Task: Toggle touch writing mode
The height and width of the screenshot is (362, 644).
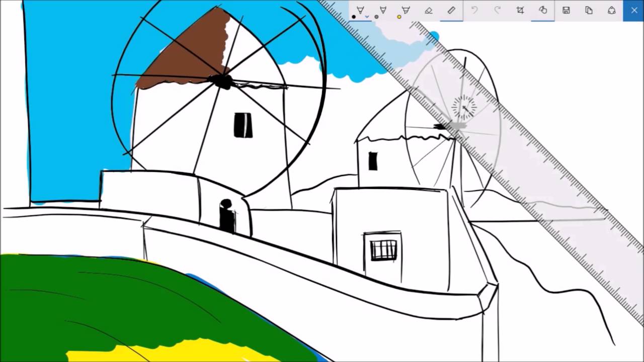Action: click(543, 11)
